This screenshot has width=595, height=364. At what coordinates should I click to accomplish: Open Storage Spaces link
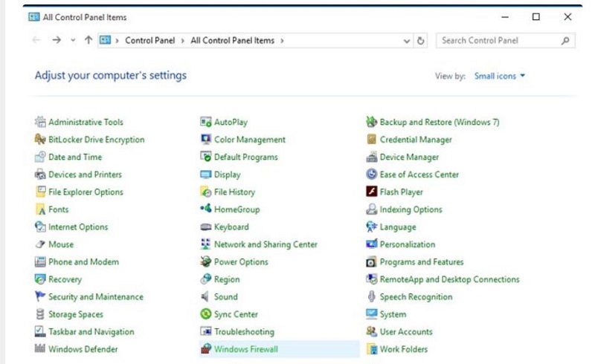(76, 314)
